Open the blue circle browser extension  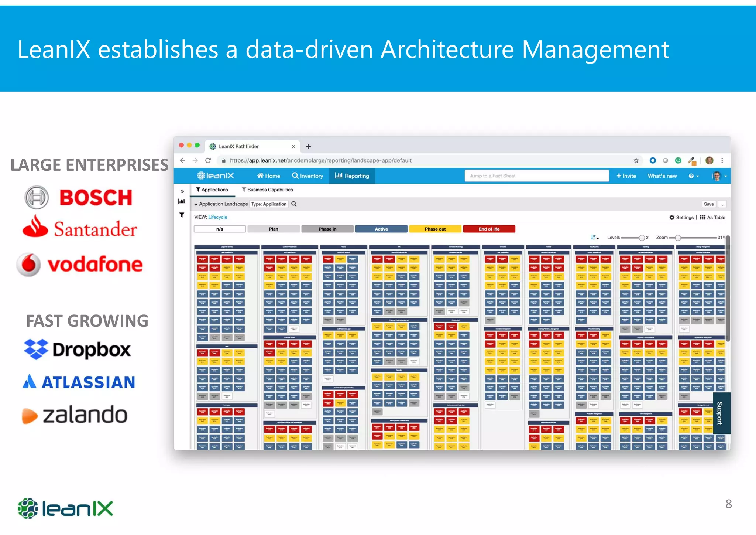(653, 160)
